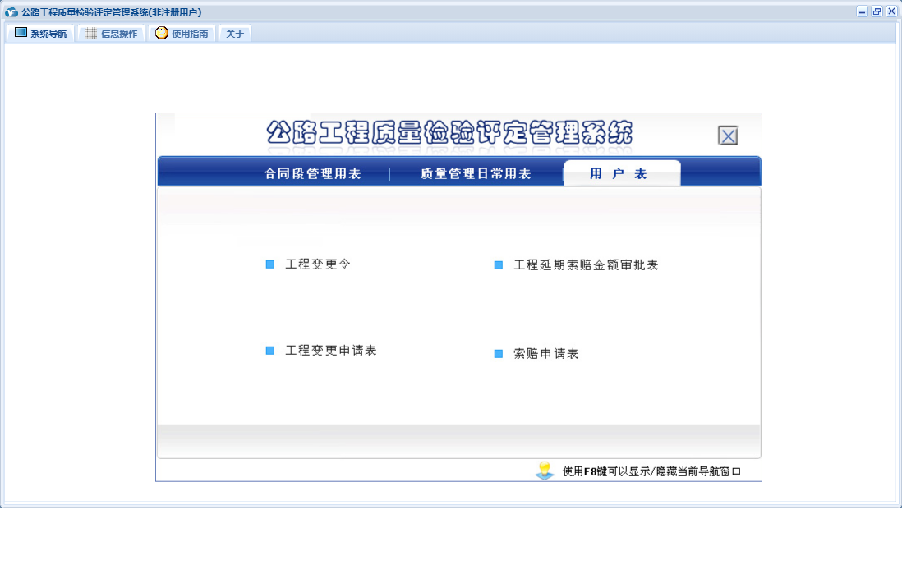Click the F8 hint text 使用F8键可以显示/隐藏当前导航窗口

point(651,471)
